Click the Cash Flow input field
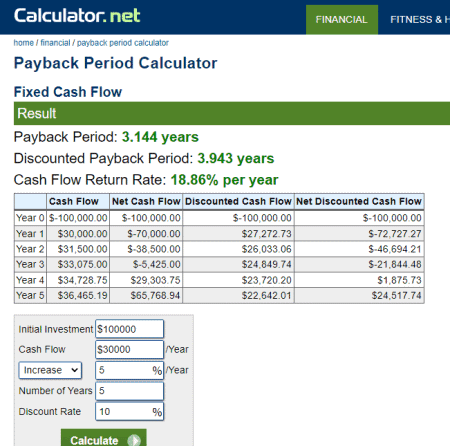This screenshot has width=450, height=446. pos(129,349)
